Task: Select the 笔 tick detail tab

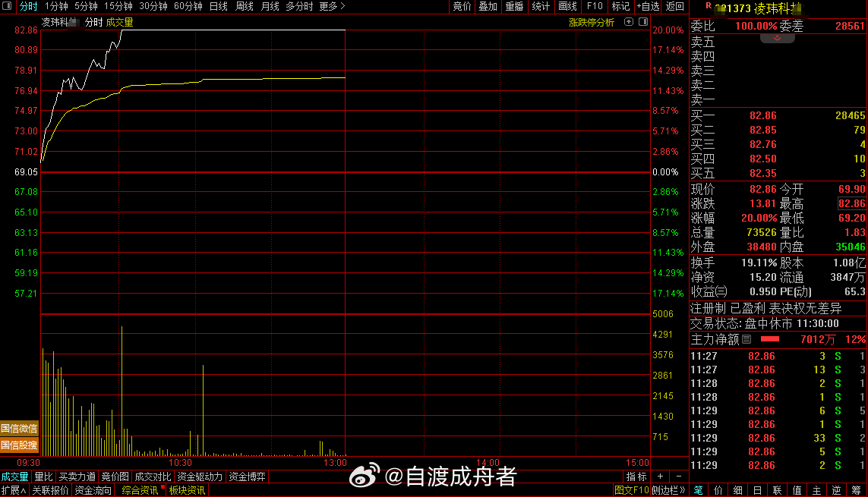Action: click(x=698, y=490)
